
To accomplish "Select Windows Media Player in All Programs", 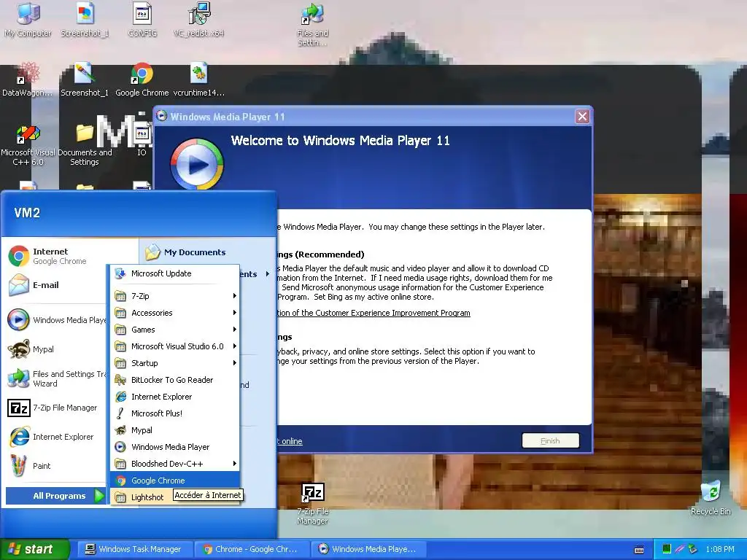I will click(175, 447).
